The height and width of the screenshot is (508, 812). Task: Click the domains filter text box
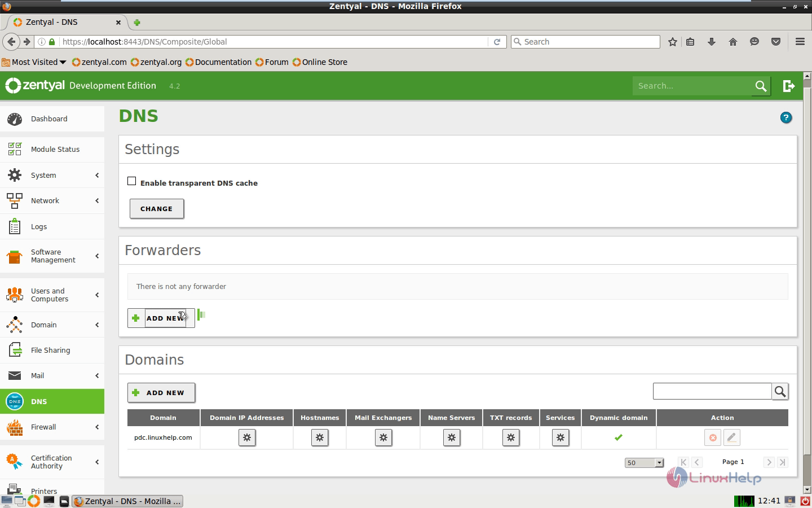coord(712,391)
